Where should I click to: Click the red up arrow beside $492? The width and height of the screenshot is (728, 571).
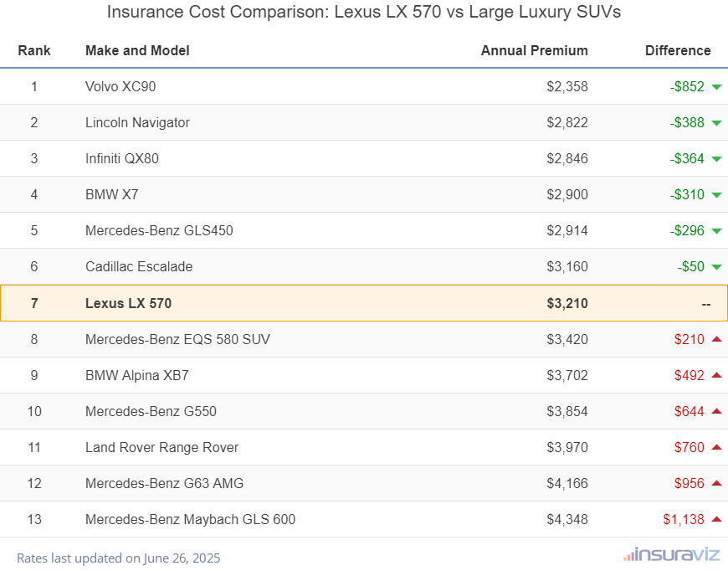(716, 375)
